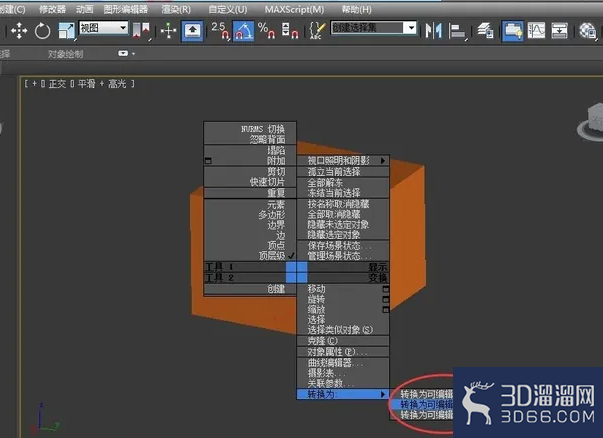
Task: Click Edit Named Selection Sets icon
Action: (x=317, y=31)
